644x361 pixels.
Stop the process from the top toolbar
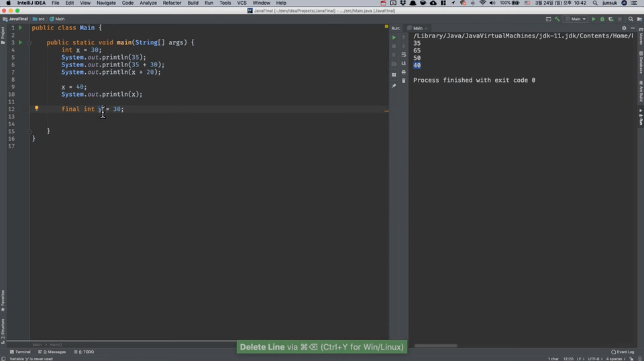pos(620,19)
